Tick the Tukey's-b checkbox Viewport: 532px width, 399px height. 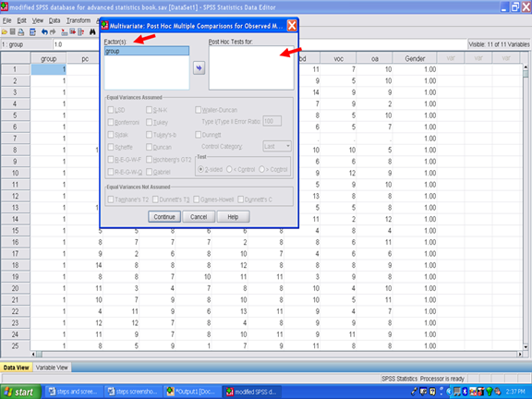coord(149,135)
